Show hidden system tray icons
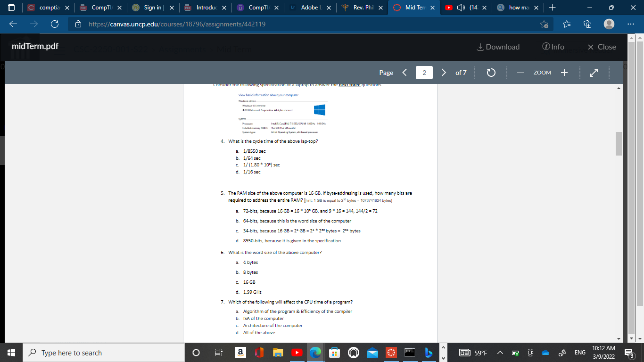 click(500, 353)
